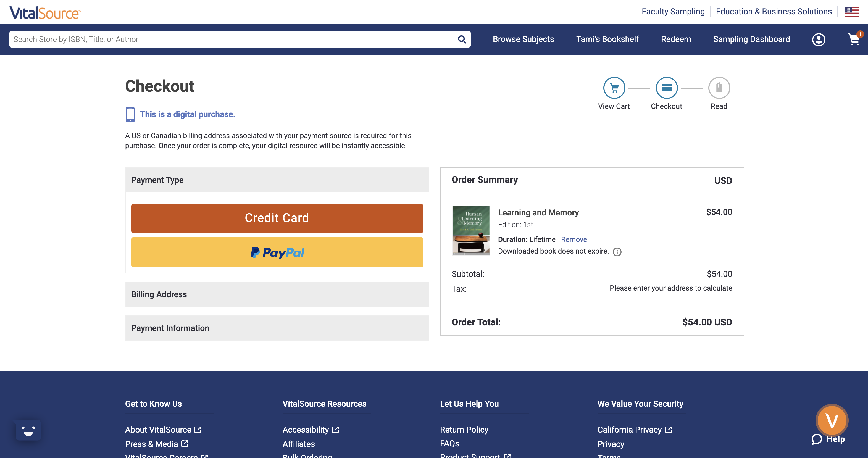Click the digital purchase phone icon
868x458 pixels.
pos(130,115)
